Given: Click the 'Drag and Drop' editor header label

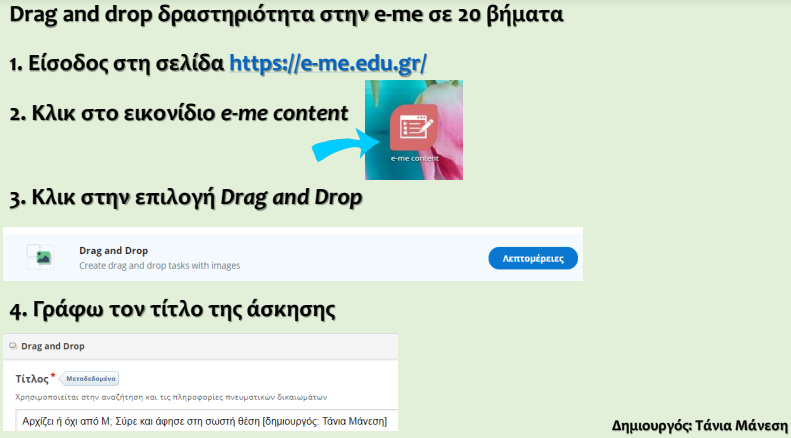Looking at the screenshot, I should [52, 346].
